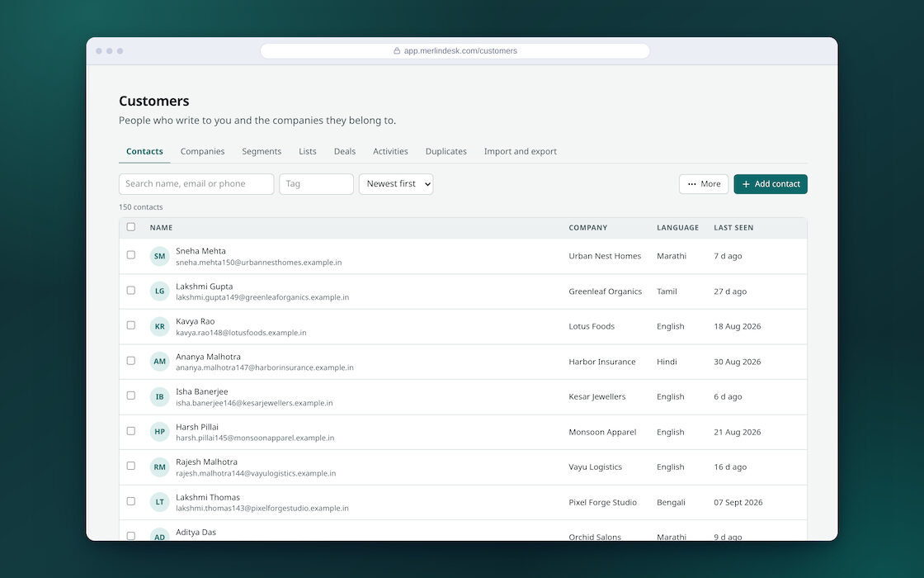Click the Greenleaf Organics company cell
This screenshot has height=578, width=924.
pos(606,291)
